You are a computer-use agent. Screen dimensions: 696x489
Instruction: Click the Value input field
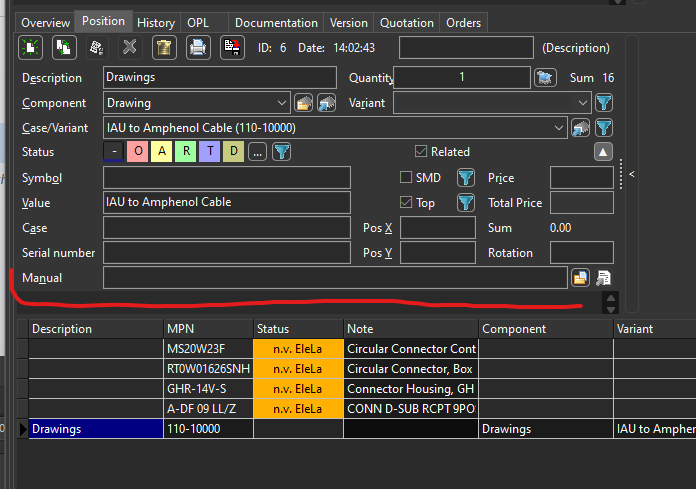pyautogui.click(x=226, y=203)
